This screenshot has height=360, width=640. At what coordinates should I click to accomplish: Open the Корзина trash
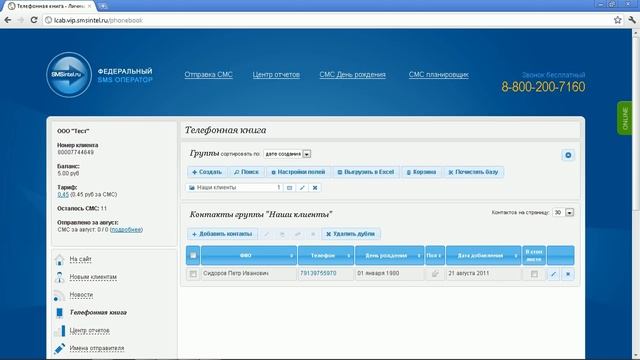[x=421, y=172]
